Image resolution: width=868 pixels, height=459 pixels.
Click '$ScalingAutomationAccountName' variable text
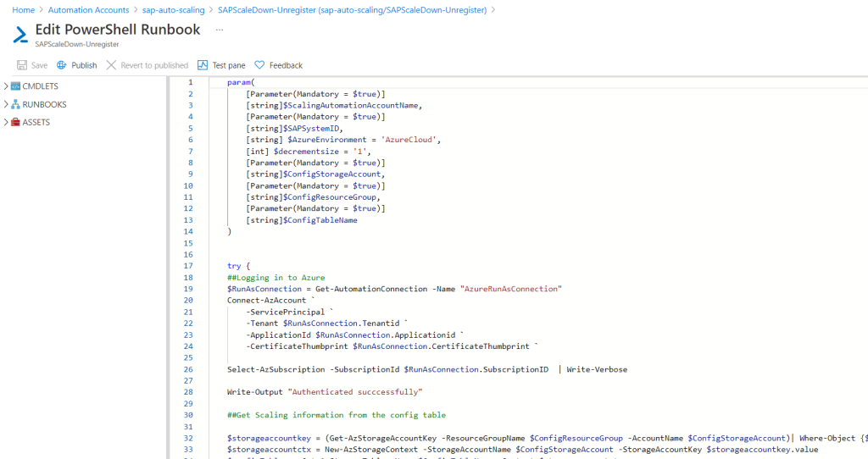click(x=350, y=105)
